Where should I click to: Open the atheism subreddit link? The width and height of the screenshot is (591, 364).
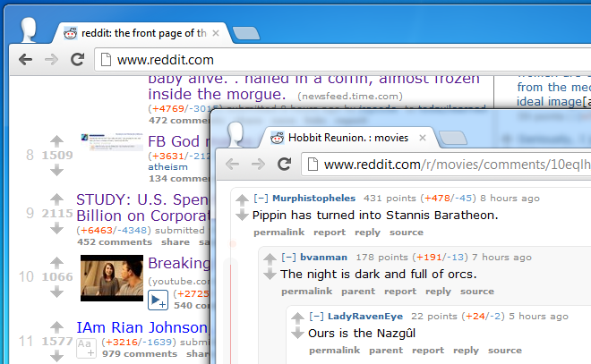(x=167, y=166)
